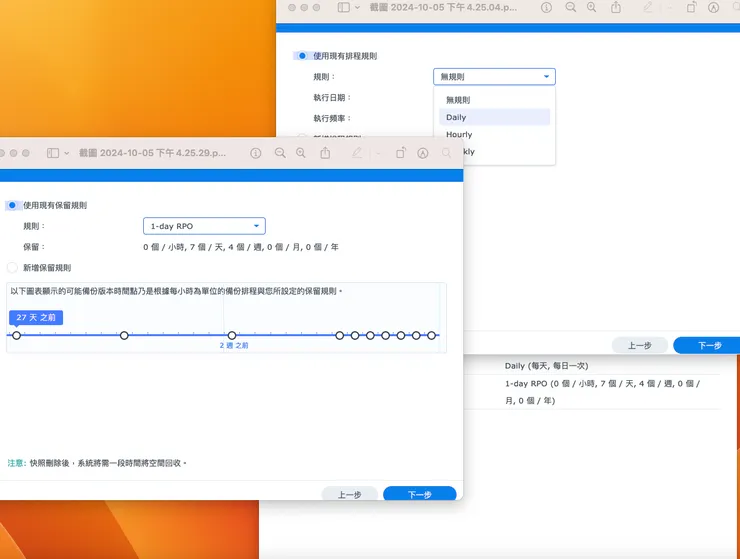Open sidebar view chevron in 4.25.29 window
The width and height of the screenshot is (740, 559).
pos(67,153)
